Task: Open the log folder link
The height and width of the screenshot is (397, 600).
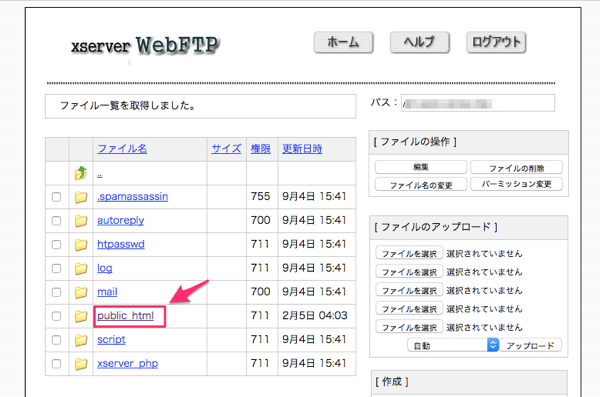Action: 104,268
